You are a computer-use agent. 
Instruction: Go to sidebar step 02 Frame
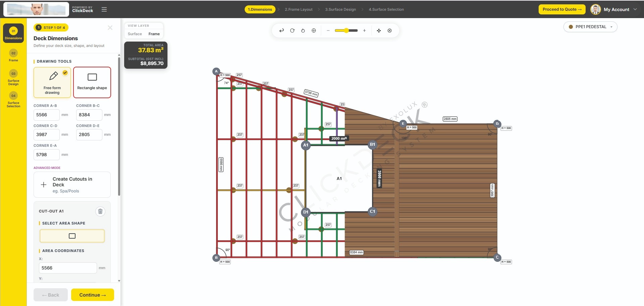click(13, 56)
